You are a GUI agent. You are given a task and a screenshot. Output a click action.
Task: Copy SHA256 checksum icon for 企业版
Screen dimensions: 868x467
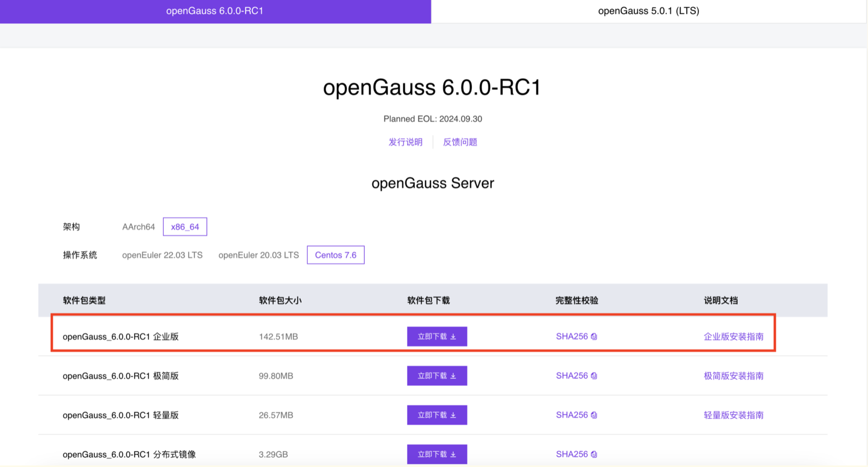(594, 337)
